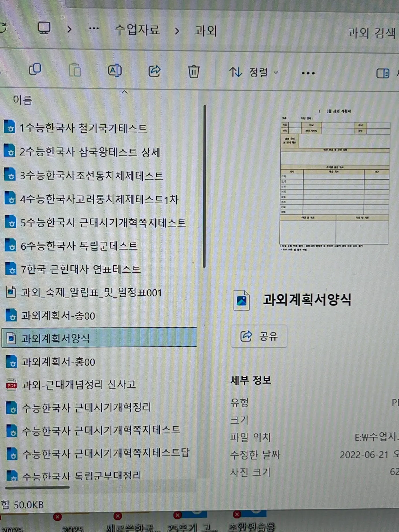Click file icon of 3수능한국사조선통치체제테스트
Viewport: 399px width, 532px height.
10,175
